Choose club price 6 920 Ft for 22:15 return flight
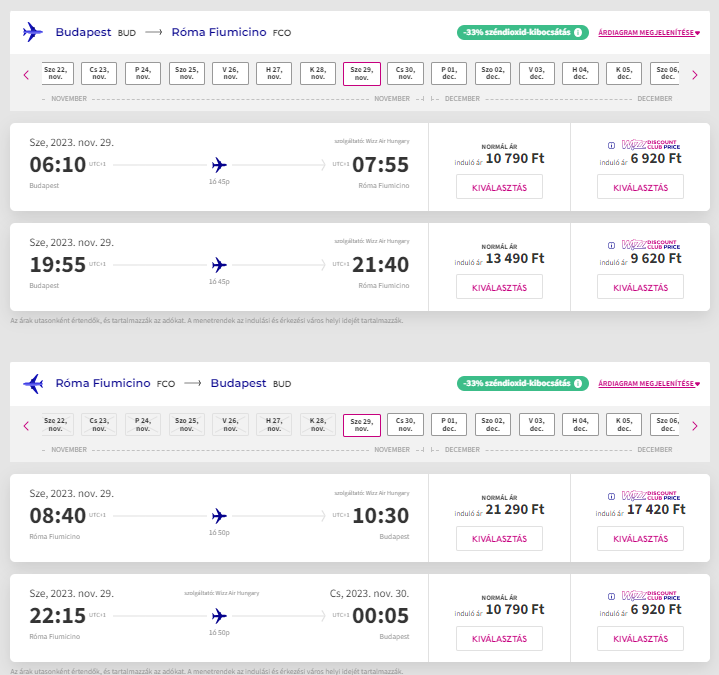The width and height of the screenshot is (719, 675). 641,638
